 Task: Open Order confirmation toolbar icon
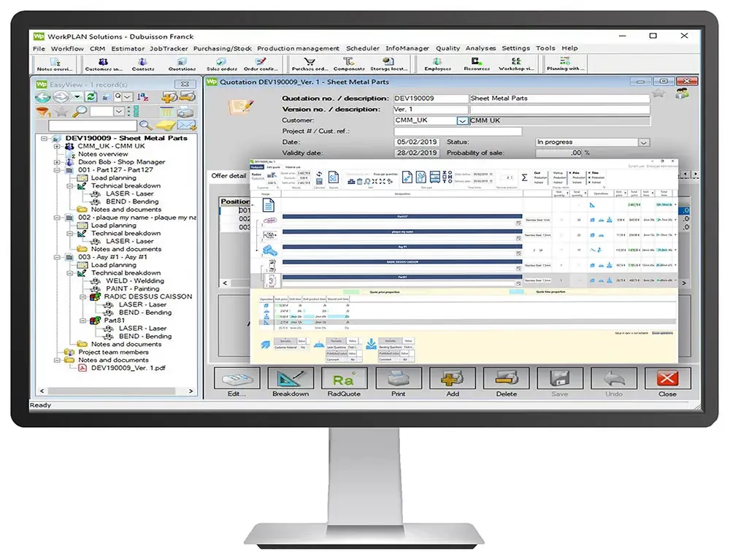(x=261, y=64)
